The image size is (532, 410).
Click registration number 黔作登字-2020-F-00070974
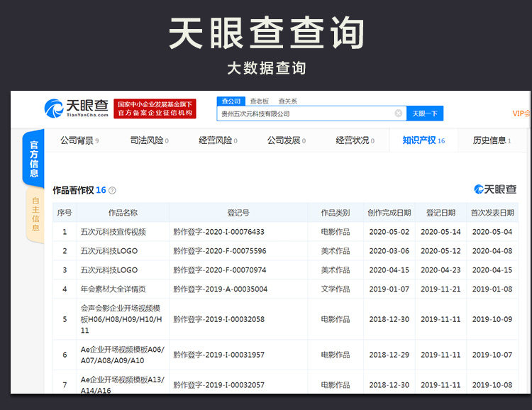click(220, 270)
